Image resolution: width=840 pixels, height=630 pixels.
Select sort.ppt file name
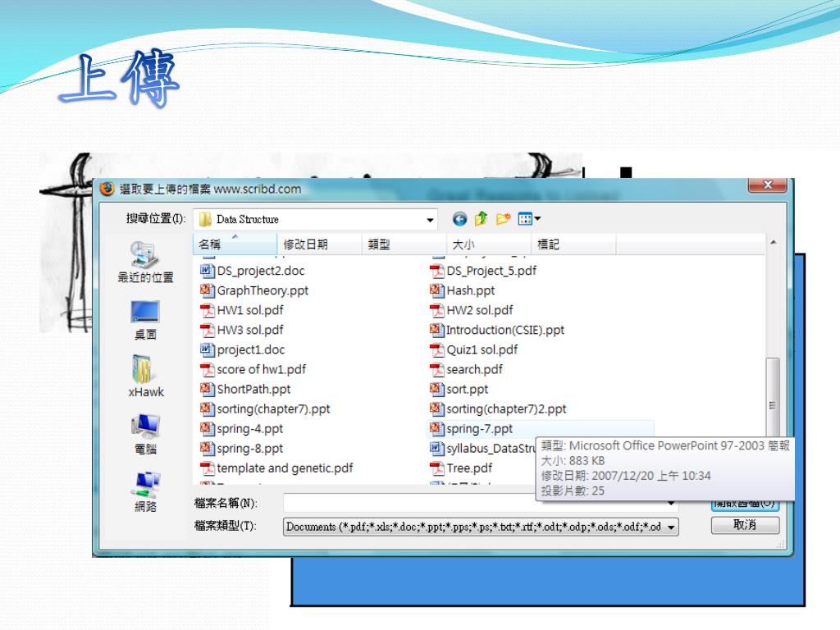click(x=468, y=390)
